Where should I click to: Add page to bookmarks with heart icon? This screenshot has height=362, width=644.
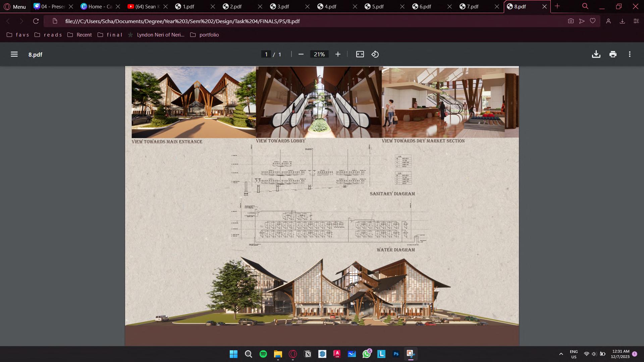click(593, 21)
